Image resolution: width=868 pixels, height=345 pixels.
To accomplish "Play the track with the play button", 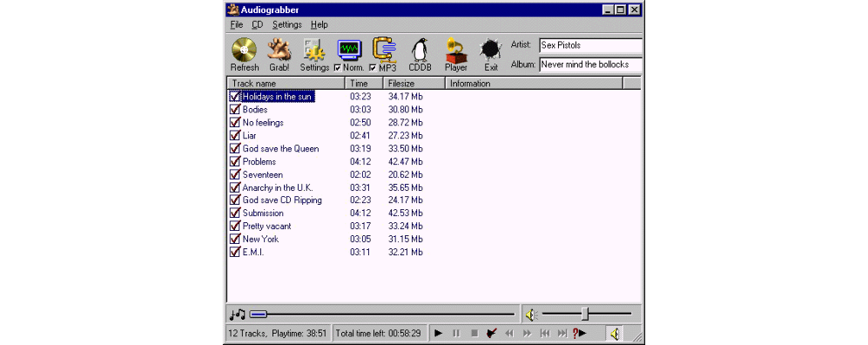I will tap(439, 334).
